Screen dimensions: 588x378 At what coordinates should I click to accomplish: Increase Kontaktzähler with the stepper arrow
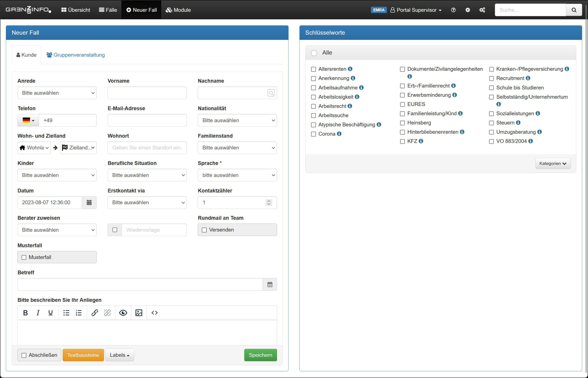[x=269, y=201]
